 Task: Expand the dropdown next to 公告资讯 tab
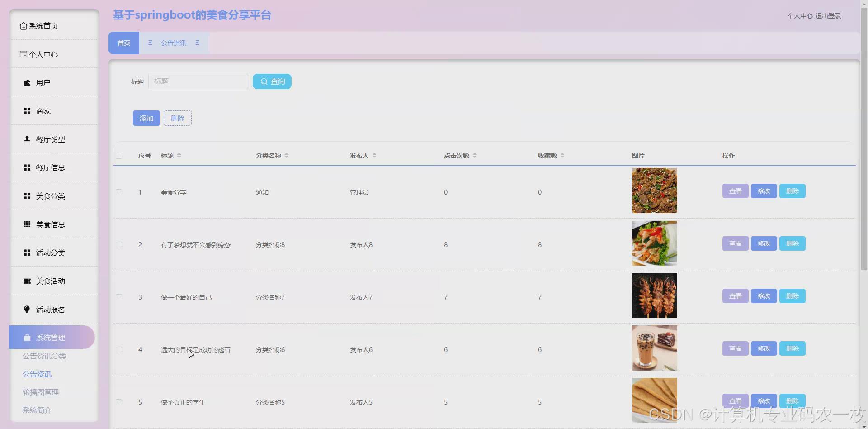(x=197, y=43)
